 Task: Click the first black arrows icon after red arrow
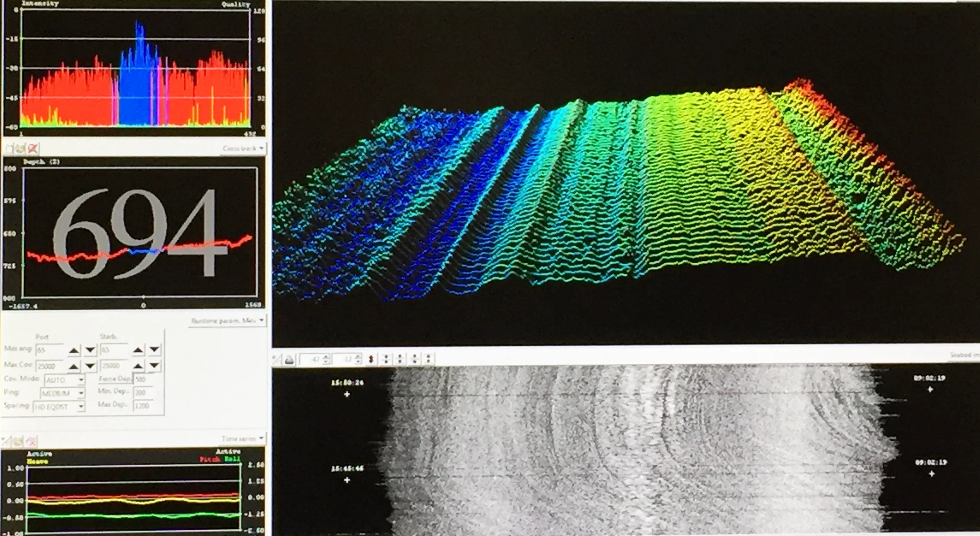point(386,359)
